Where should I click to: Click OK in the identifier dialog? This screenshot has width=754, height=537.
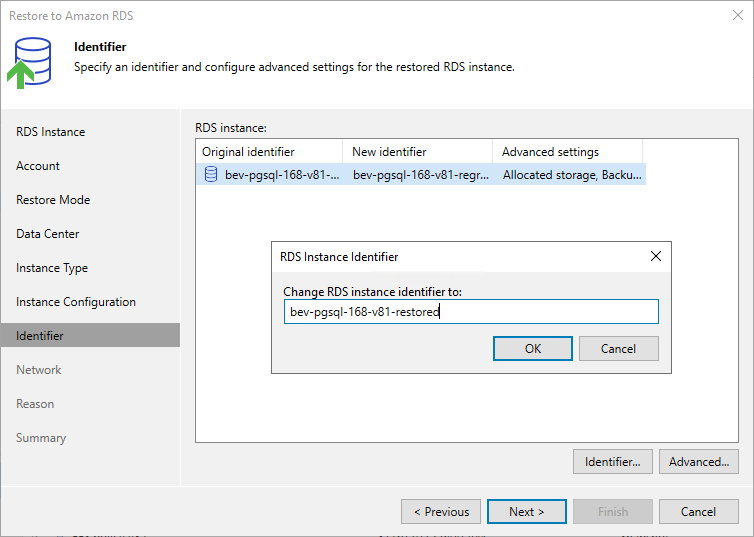(x=533, y=349)
